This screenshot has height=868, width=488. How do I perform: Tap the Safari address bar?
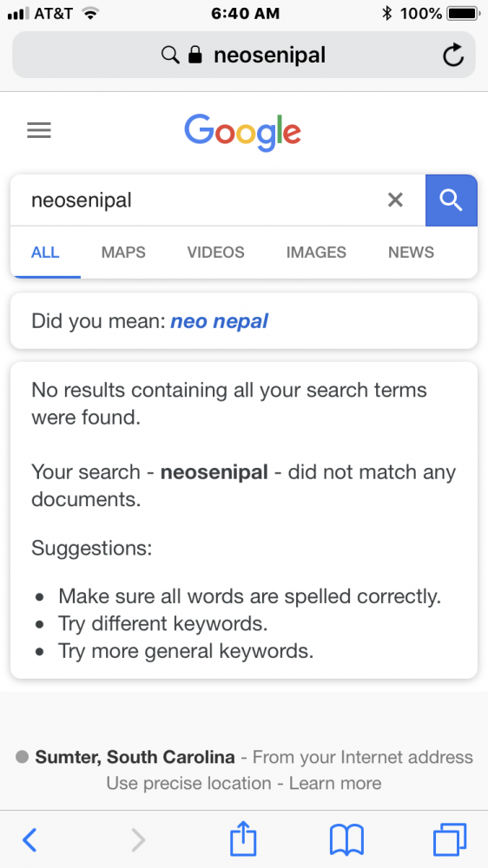(244, 55)
